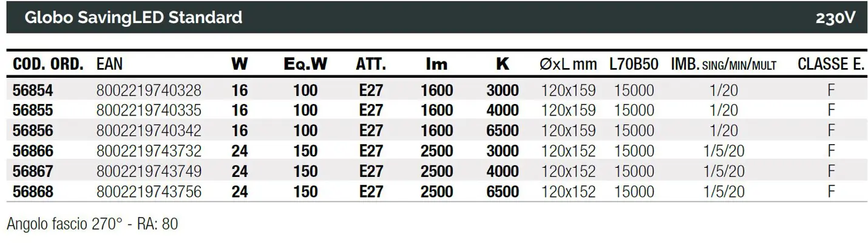
Task: Select product code 56867
Action: pyautogui.click(x=33, y=171)
